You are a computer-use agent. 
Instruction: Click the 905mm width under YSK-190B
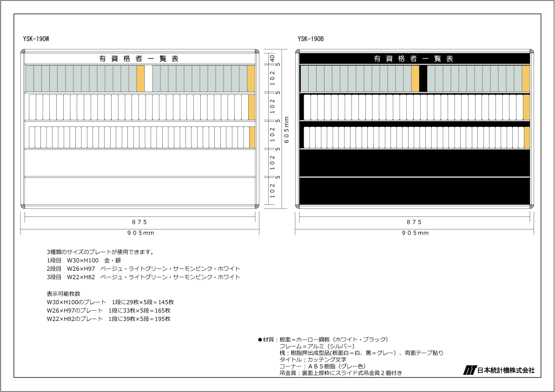415,233
